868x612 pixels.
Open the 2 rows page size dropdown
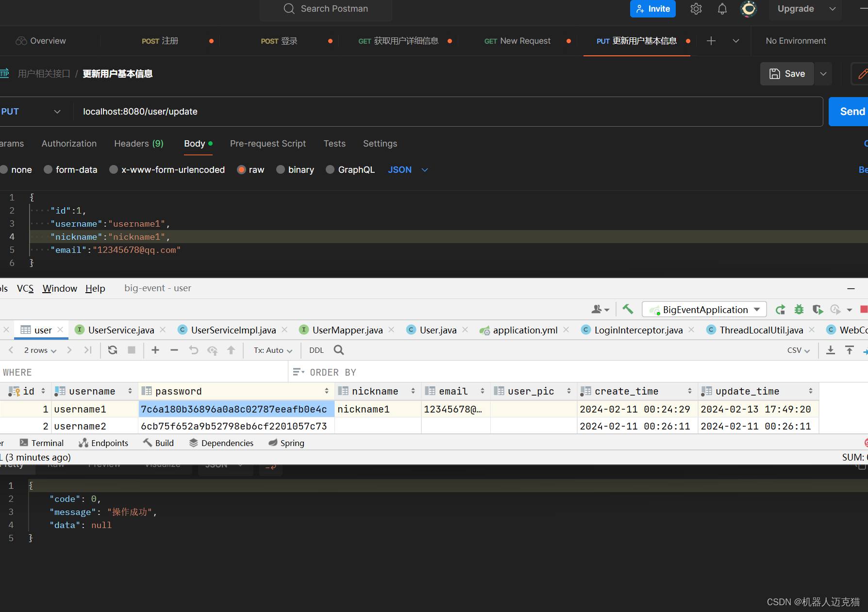pos(40,350)
